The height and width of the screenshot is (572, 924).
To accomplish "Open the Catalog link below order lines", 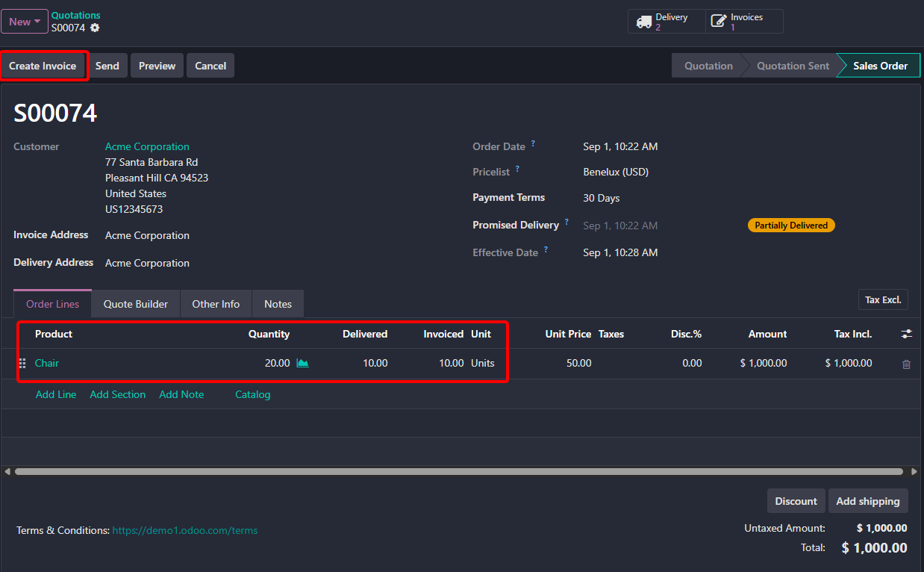I will 252,394.
